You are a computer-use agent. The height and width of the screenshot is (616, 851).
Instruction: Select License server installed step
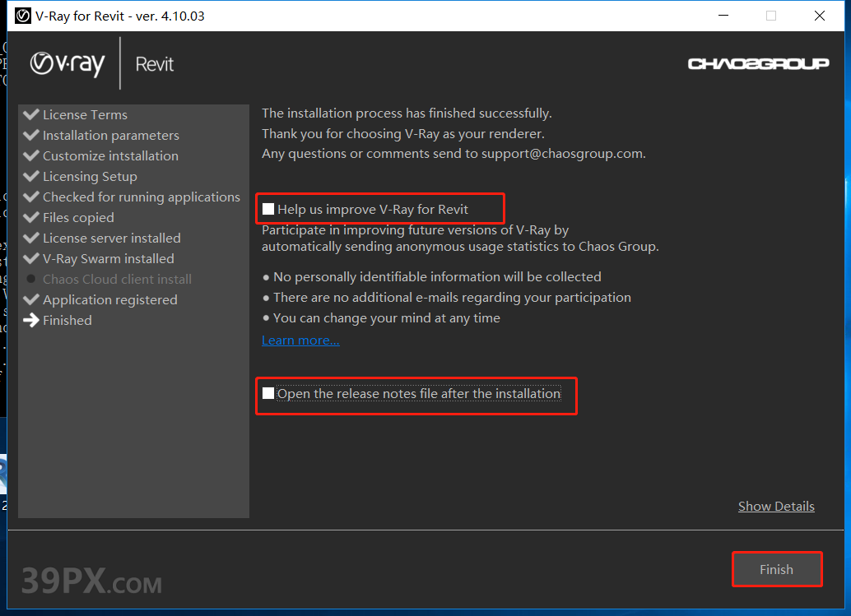[111, 238]
